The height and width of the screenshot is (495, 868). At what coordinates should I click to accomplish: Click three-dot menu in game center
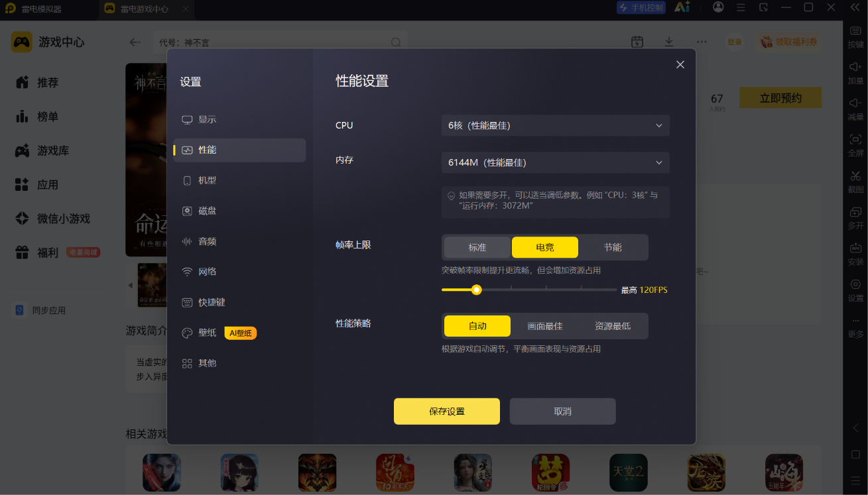(x=702, y=42)
